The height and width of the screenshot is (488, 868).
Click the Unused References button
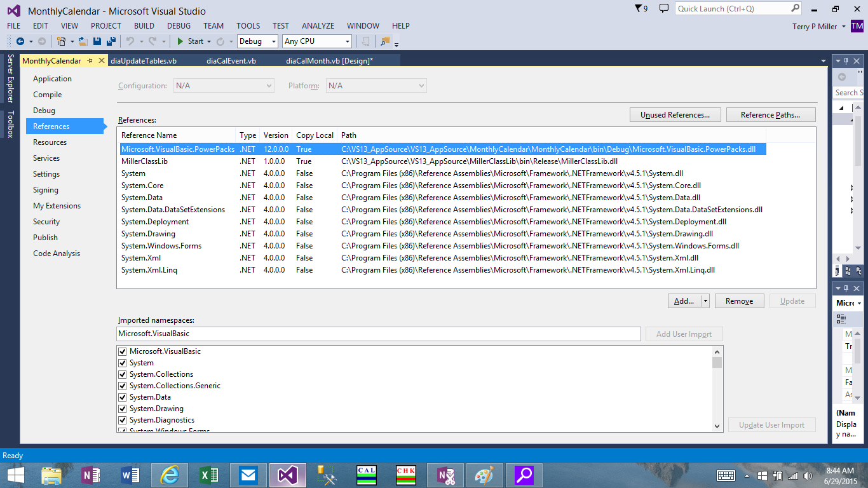[x=675, y=115]
